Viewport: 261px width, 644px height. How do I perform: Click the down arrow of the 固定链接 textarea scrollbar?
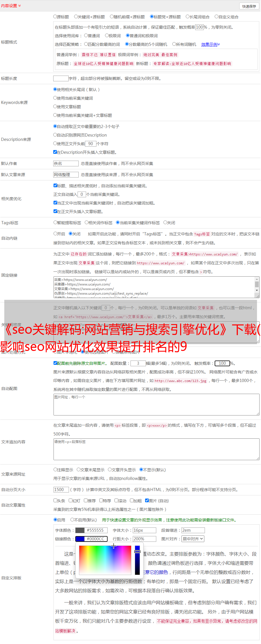(257, 290)
